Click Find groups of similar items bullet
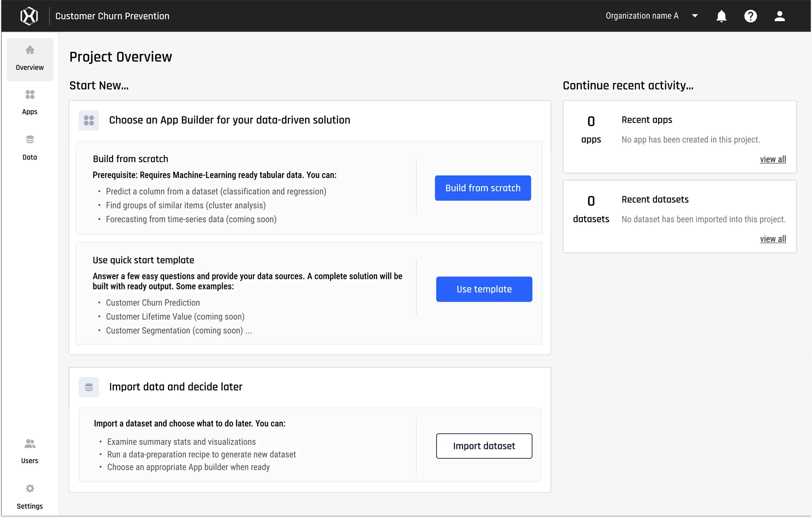 click(185, 205)
